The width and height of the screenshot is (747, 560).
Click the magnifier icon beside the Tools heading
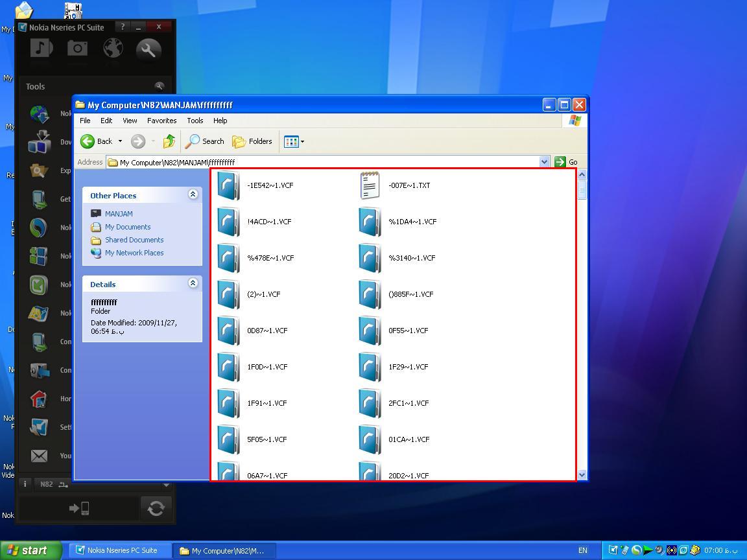coord(159,86)
